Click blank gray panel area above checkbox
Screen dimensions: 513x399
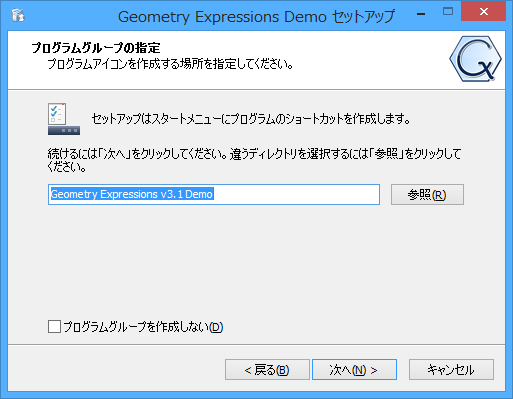click(256, 260)
